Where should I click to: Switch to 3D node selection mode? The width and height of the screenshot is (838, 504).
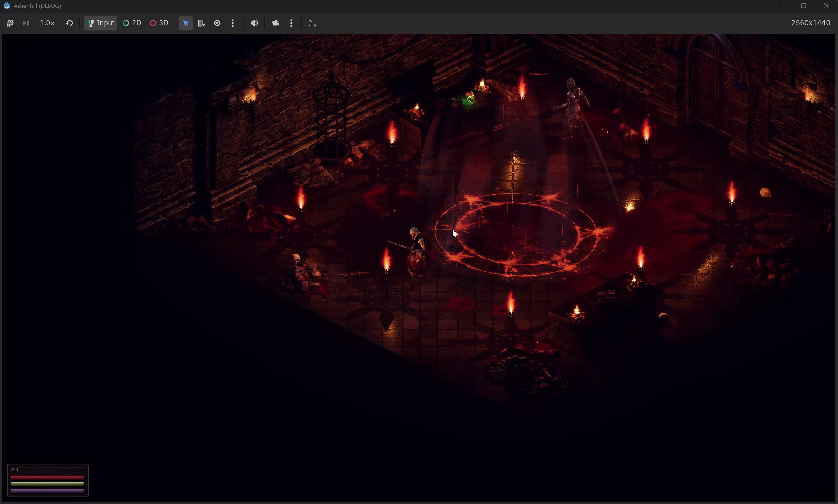[159, 23]
